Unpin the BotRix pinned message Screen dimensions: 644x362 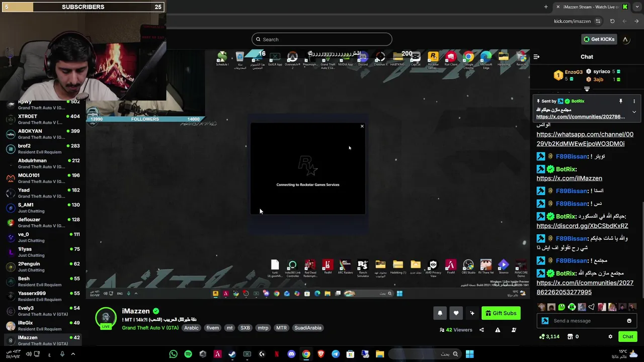click(621, 101)
